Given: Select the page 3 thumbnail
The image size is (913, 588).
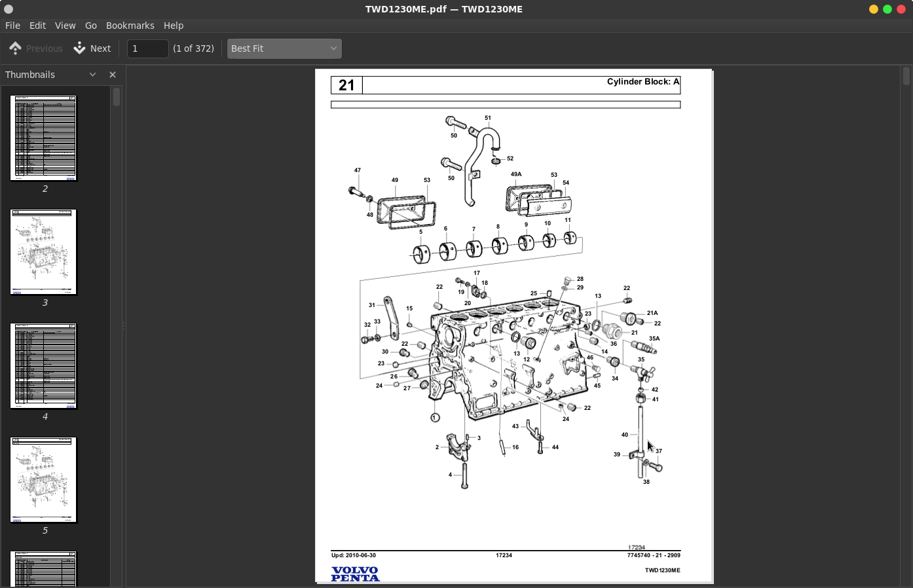Looking at the screenshot, I should coord(43,252).
